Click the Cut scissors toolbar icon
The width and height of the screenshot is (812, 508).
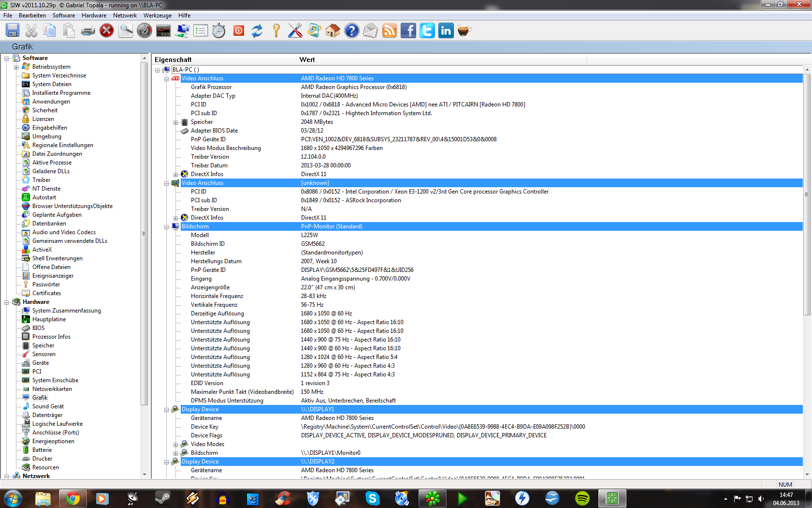point(31,30)
